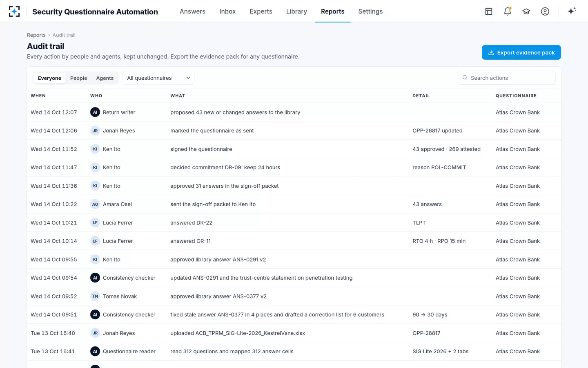
Task: Go to the Answers tab
Action: 192,11
